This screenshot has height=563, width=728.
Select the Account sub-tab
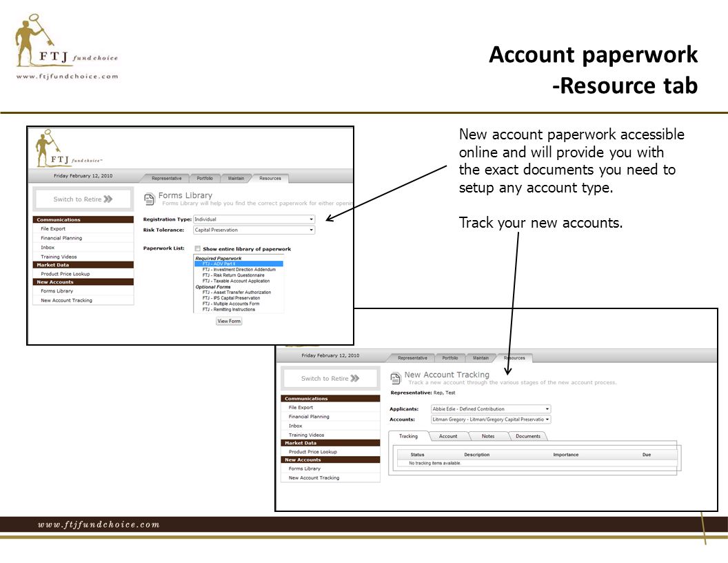448,436
